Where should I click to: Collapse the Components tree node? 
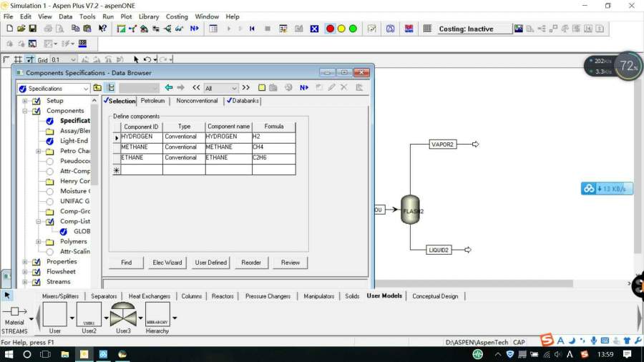tap(25, 111)
